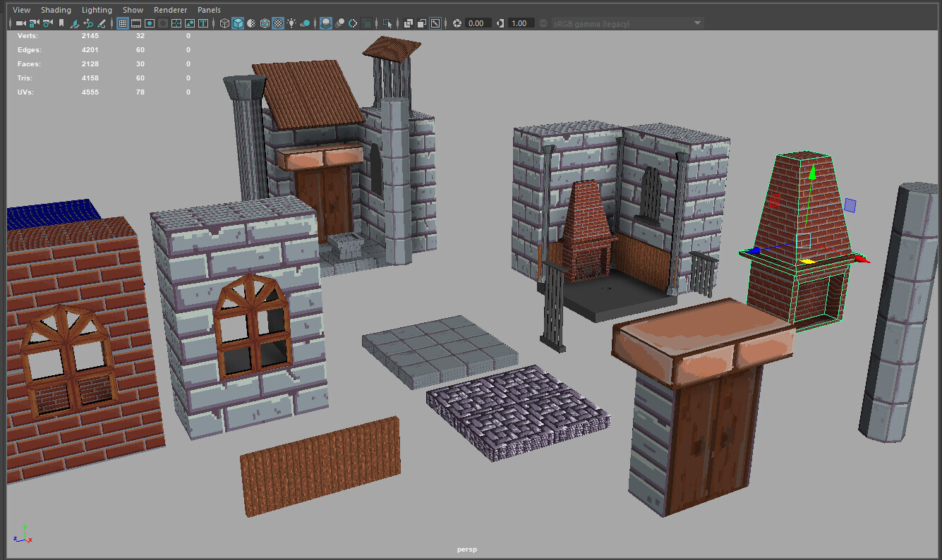Click the Gamma value field showing 1.00
The image size is (942, 560).
coord(519,23)
